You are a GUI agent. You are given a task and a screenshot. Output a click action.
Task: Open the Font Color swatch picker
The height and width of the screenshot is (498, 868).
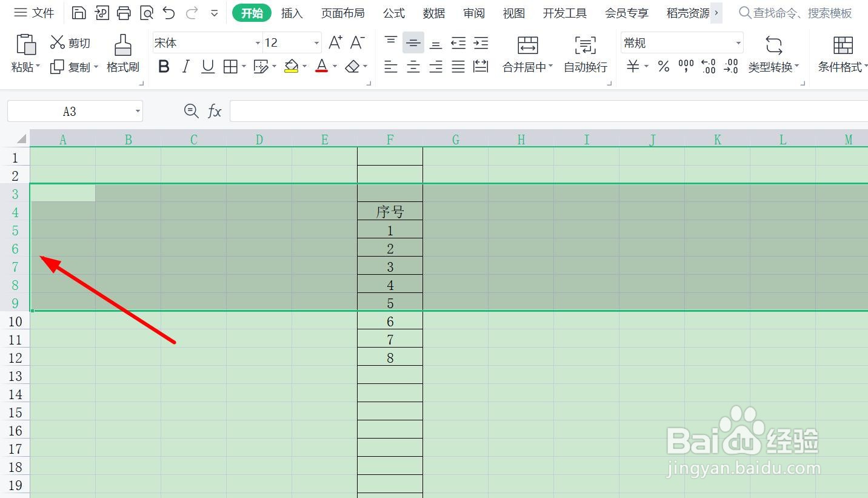click(x=321, y=67)
